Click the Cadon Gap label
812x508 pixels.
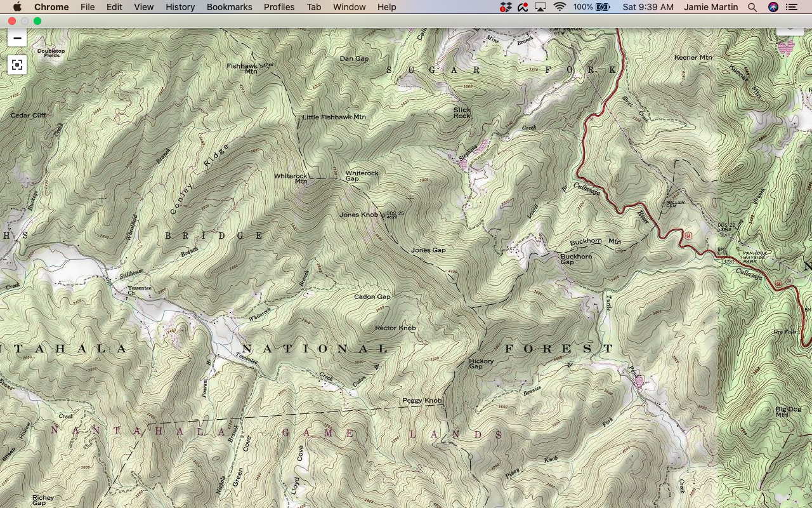coord(372,297)
